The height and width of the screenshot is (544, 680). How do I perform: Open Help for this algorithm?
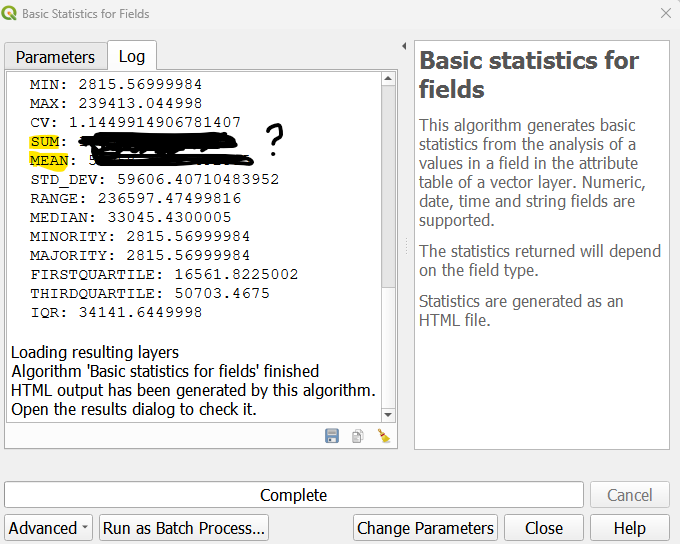629,528
